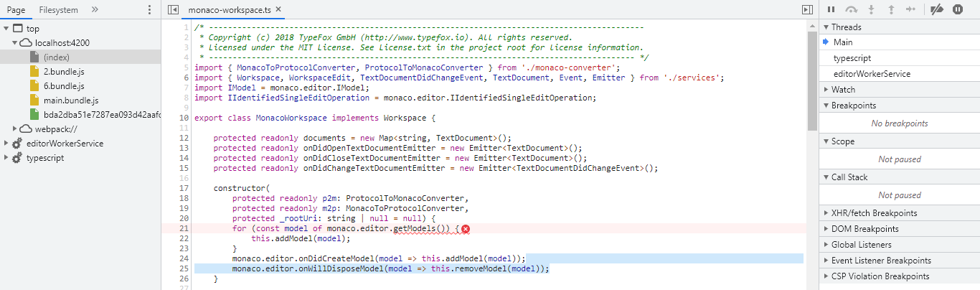Click the editorWorkerService gear icon
The height and width of the screenshot is (290, 980).
(17, 143)
